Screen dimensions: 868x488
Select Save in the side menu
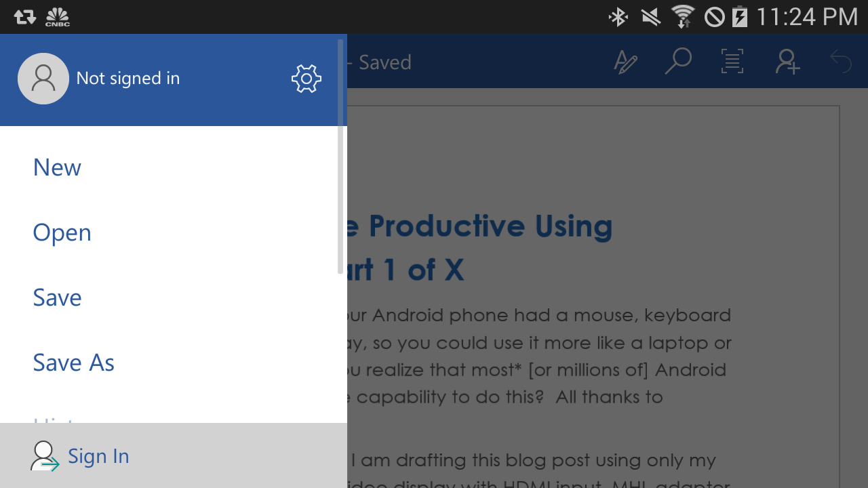(57, 298)
